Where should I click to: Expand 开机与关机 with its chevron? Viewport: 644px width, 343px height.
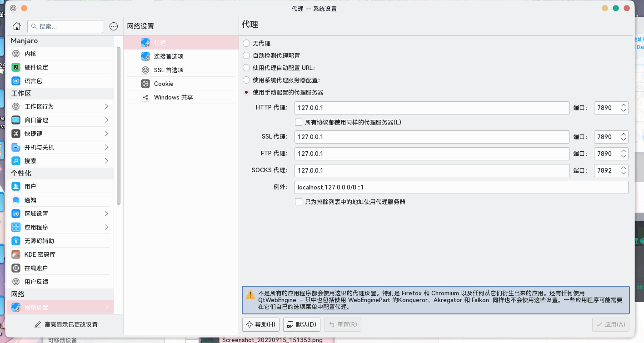tap(106, 147)
